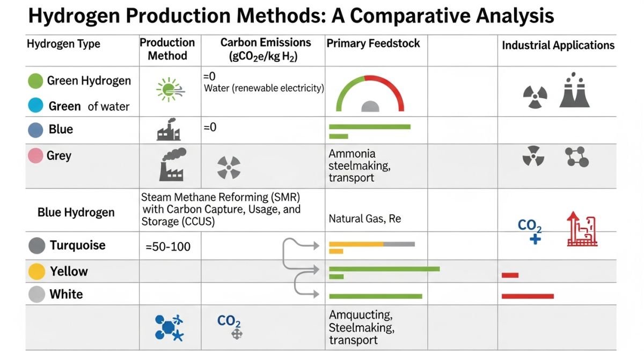Click the short yellow bar in Turquoise row
This screenshot has width=644, height=351.
pos(336,251)
